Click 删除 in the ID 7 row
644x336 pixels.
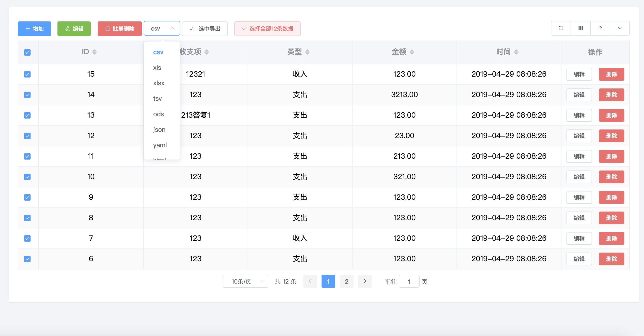coord(611,238)
